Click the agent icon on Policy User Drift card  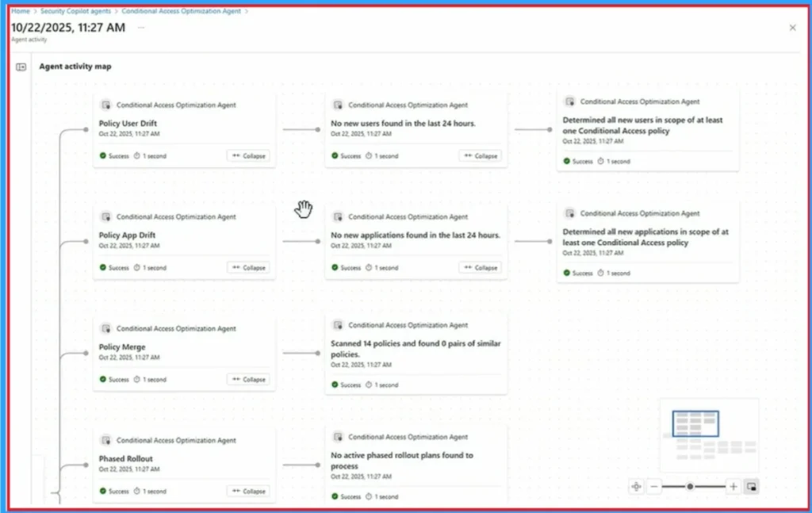pyautogui.click(x=107, y=105)
